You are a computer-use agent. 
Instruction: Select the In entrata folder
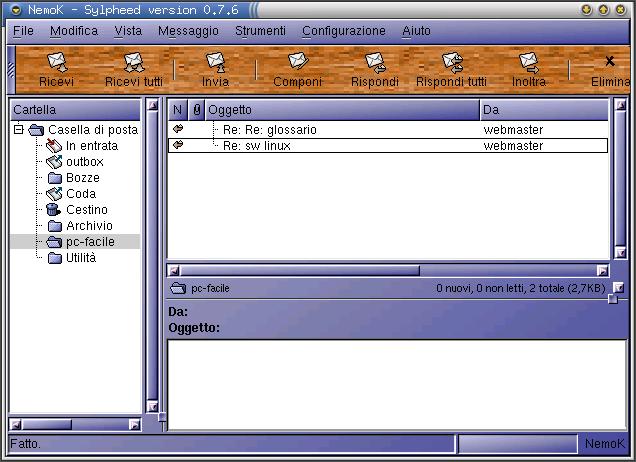point(91,146)
